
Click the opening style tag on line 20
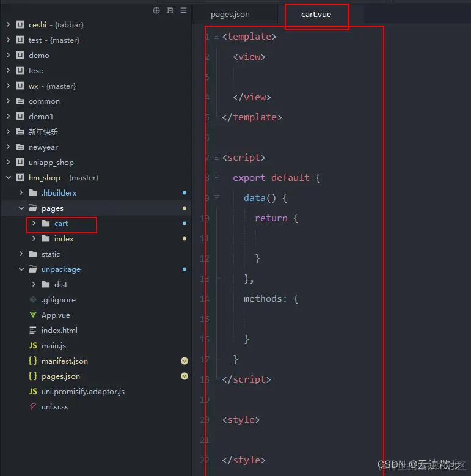click(241, 420)
